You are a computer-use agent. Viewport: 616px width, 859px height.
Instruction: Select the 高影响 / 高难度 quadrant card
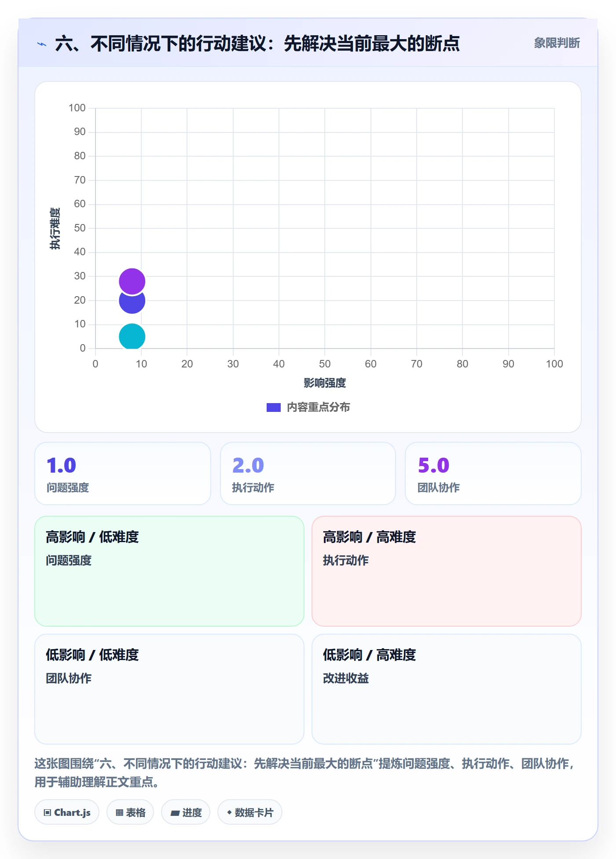click(447, 571)
